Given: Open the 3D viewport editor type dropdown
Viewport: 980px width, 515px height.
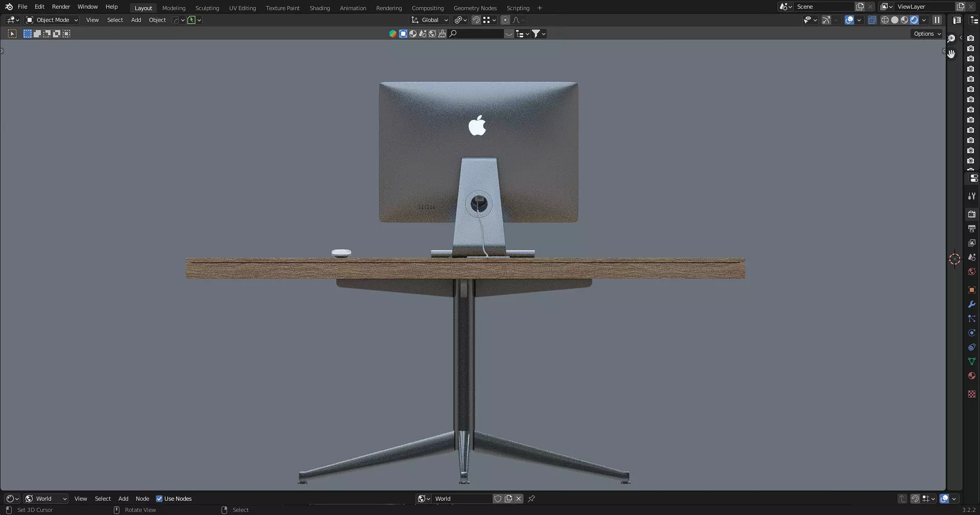Looking at the screenshot, I should click(x=13, y=20).
